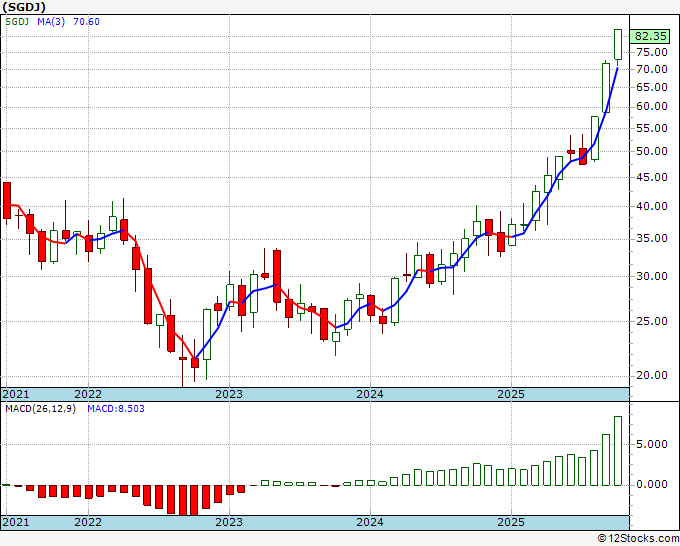
Task: Click the 2024 marker on price timeline
Action: pos(370,394)
